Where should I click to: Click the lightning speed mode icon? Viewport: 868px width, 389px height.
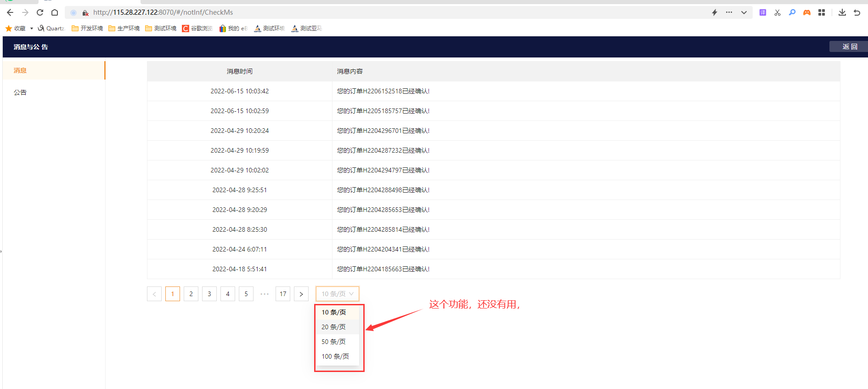[x=715, y=12]
